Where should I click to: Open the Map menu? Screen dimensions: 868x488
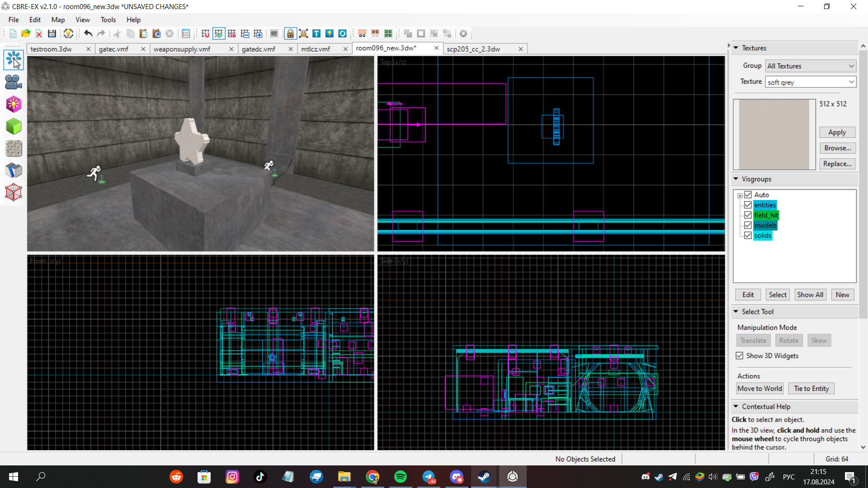[x=58, y=20]
